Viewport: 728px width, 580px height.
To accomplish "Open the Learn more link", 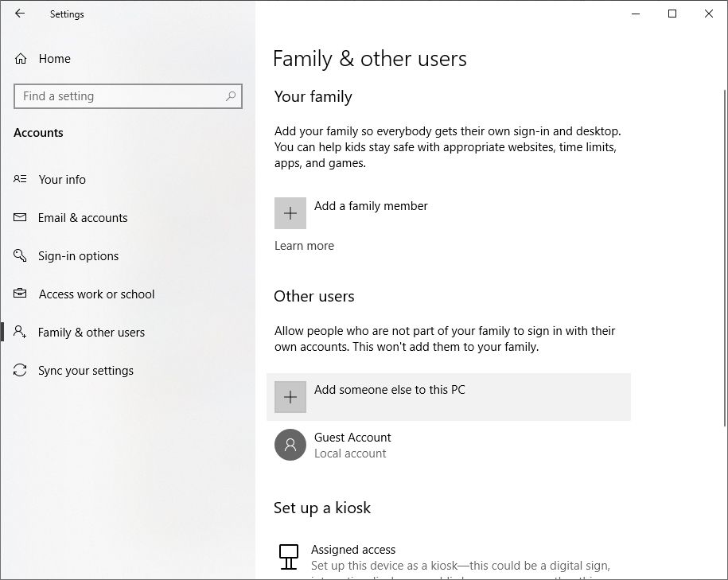I will coord(304,245).
